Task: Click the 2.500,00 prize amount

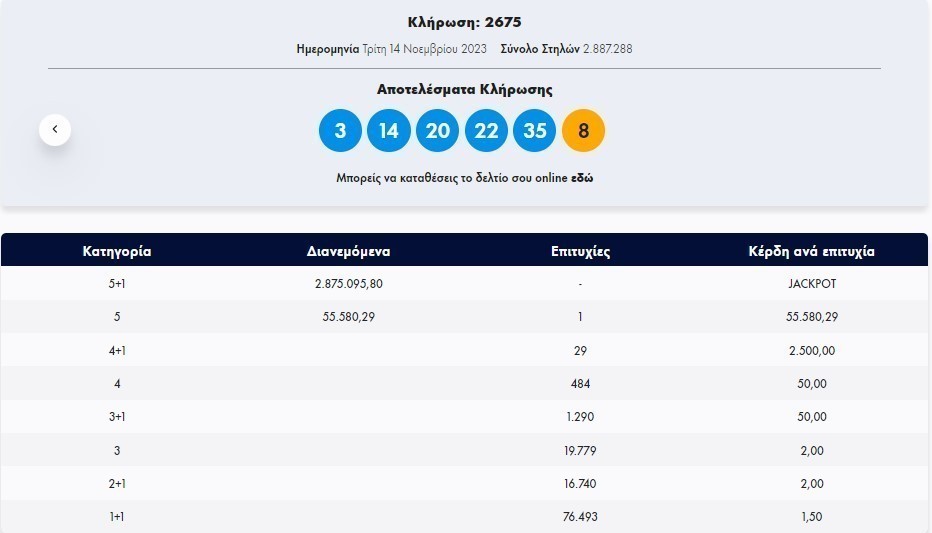Action: tap(812, 351)
